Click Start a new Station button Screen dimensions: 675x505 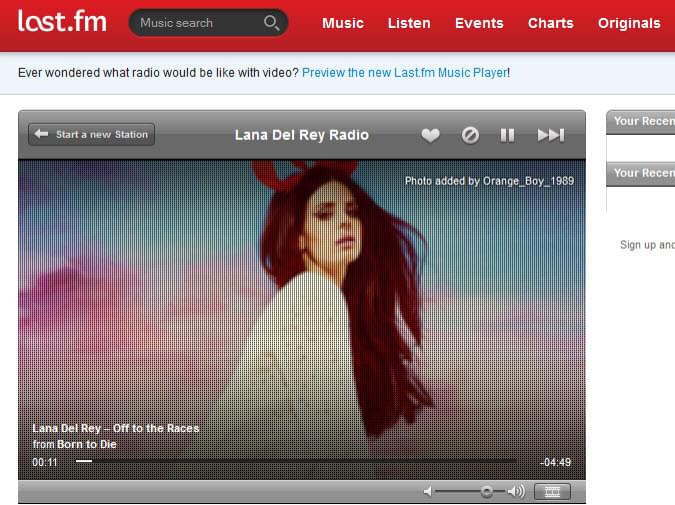coord(92,134)
